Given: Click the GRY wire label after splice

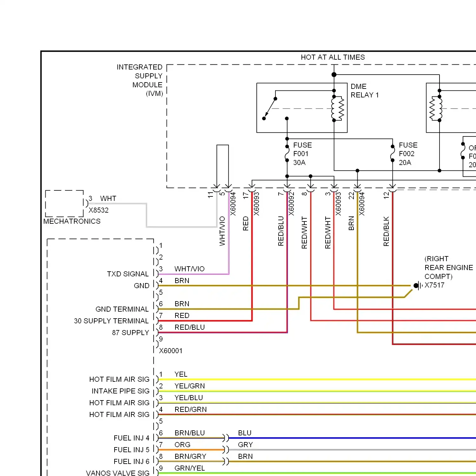Looking at the screenshot, I should (x=245, y=445).
